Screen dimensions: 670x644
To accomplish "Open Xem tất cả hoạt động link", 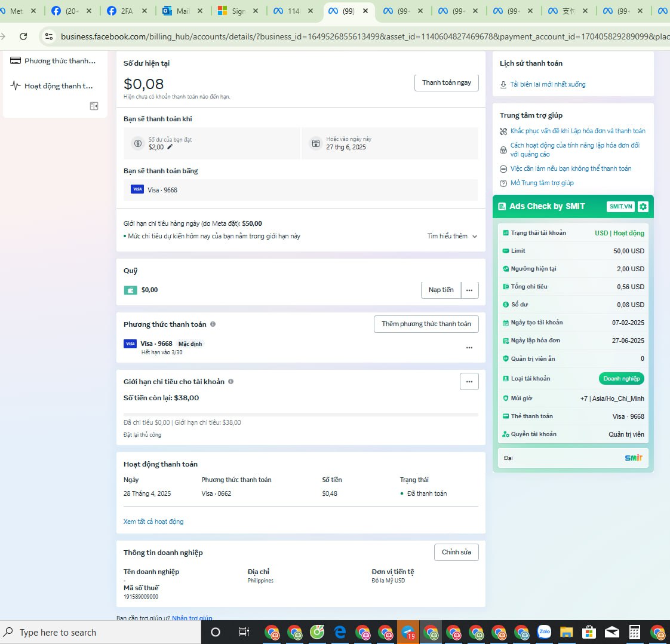I will click(x=153, y=522).
